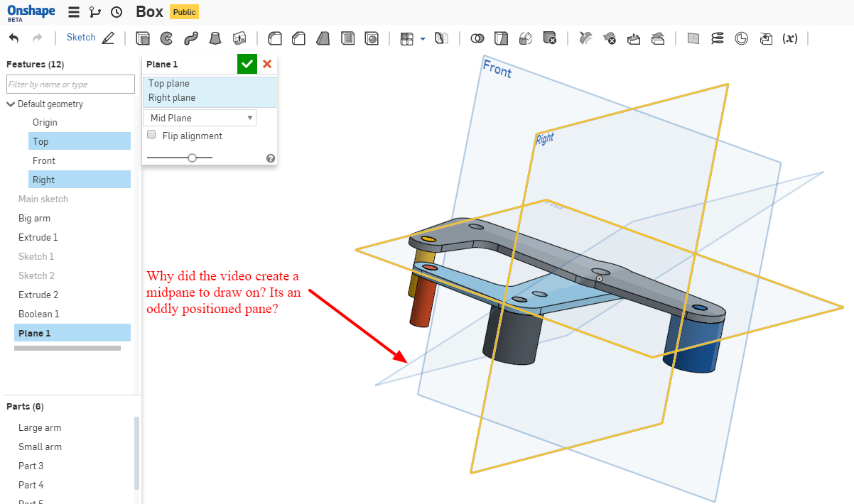Select the Transform tool
This screenshot has width=854, height=504.
(526, 38)
